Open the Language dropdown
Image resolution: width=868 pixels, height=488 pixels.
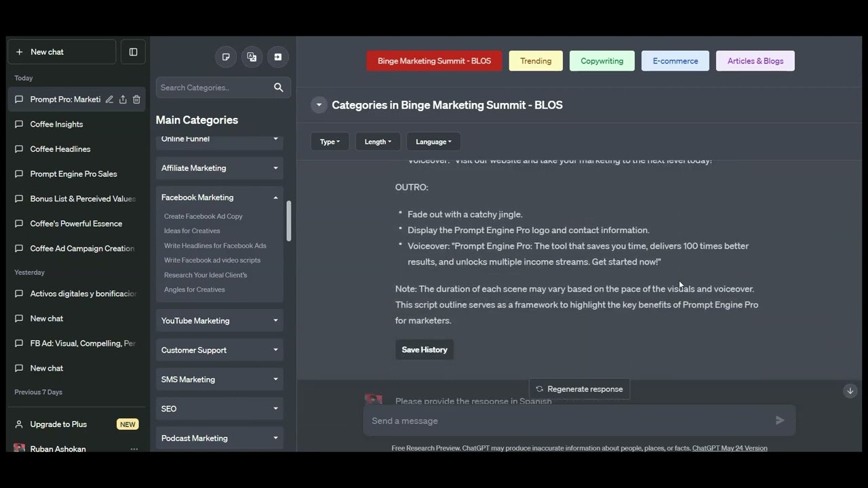433,142
